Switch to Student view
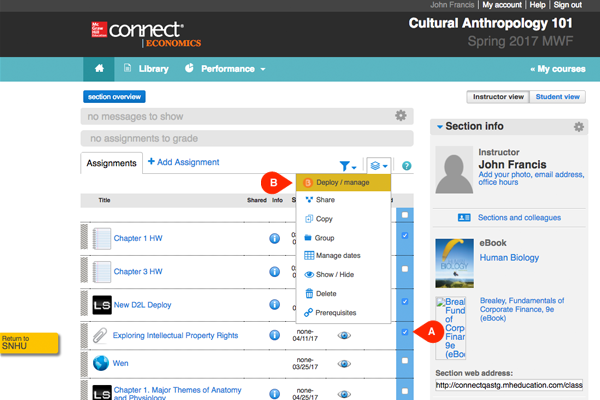 pyautogui.click(x=558, y=97)
